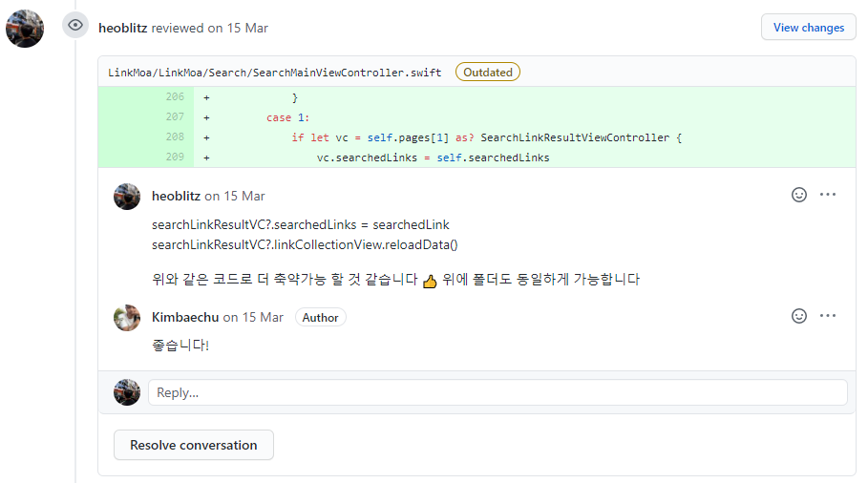Click the Outdated label badge
Image resolution: width=868 pixels, height=483 pixels.
pyautogui.click(x=488, y=72)
